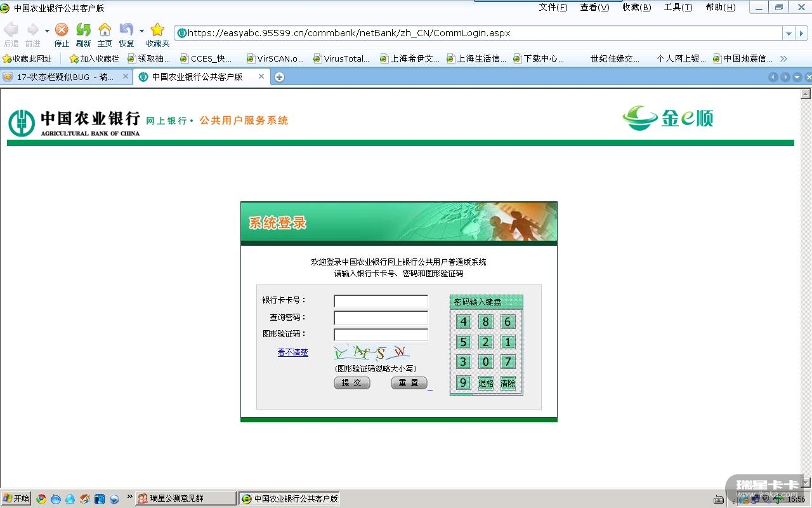Image resolution: width=812 pixels, height=508 pixels.
Task: Open the 文件(F) menu
Action: tap(553, 8)
